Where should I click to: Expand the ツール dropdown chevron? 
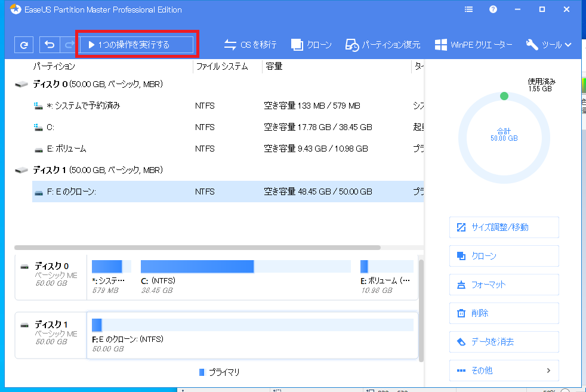coord(567,44)
